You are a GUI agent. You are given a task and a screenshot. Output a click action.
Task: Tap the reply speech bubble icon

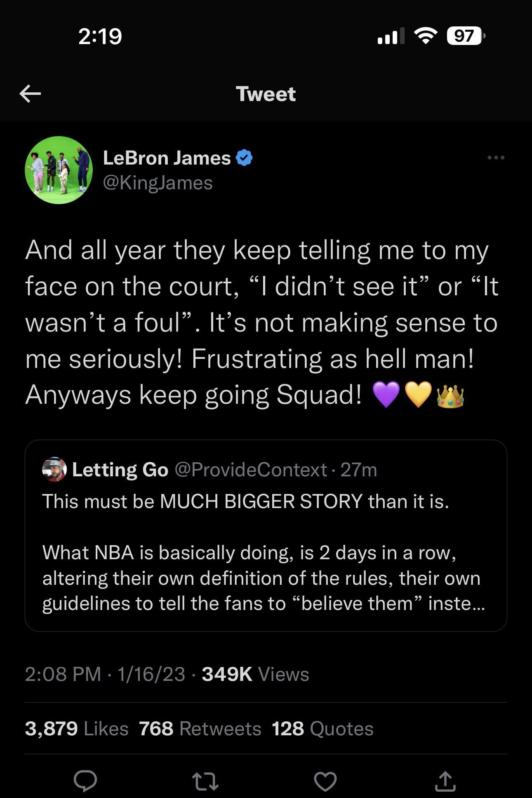[x=85, y=781]
